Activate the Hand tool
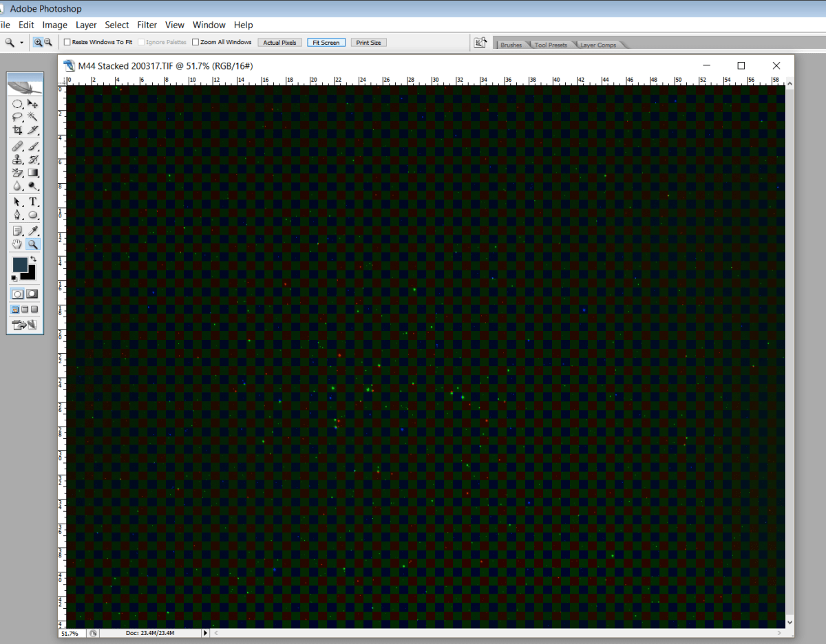This screenshot has width=826, height=644. pos(18,244)
